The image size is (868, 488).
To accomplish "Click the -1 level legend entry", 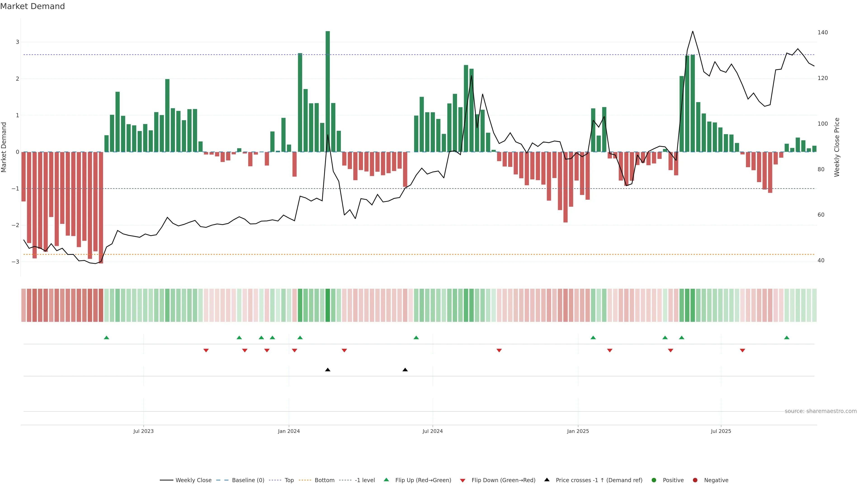I will tap(365, 480).
